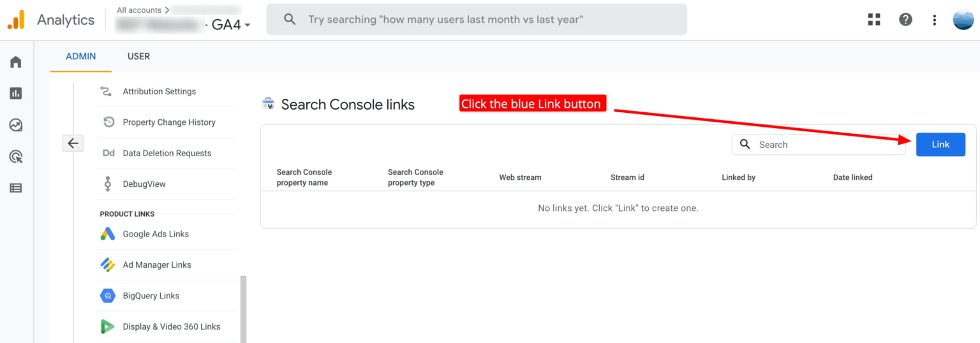980x343 pixels.
Task: Focus the top Analytics search bar
Action: (x=477, y=20)
